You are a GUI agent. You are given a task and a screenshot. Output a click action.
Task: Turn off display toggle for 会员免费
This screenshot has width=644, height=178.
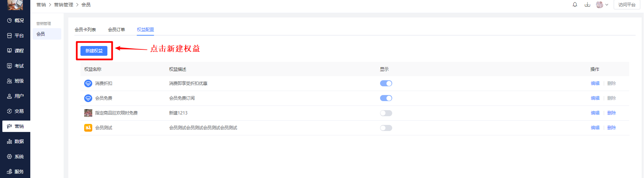click(x=386, y=98)
